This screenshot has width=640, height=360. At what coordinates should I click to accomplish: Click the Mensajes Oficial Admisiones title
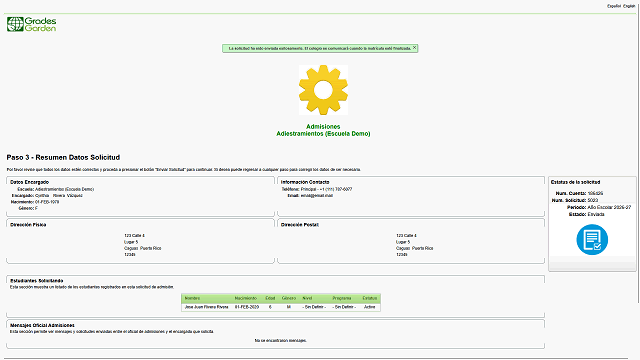(x=42, y=325)
